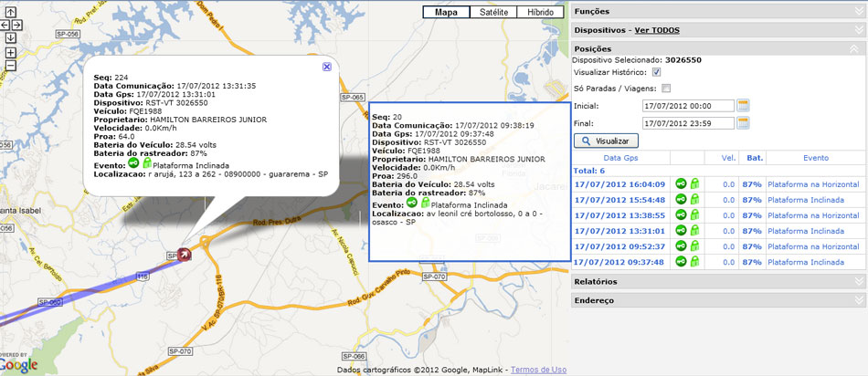Expand the Relatórios panel
The height and width of the screenshot is (376, 868).
(857, 282)
